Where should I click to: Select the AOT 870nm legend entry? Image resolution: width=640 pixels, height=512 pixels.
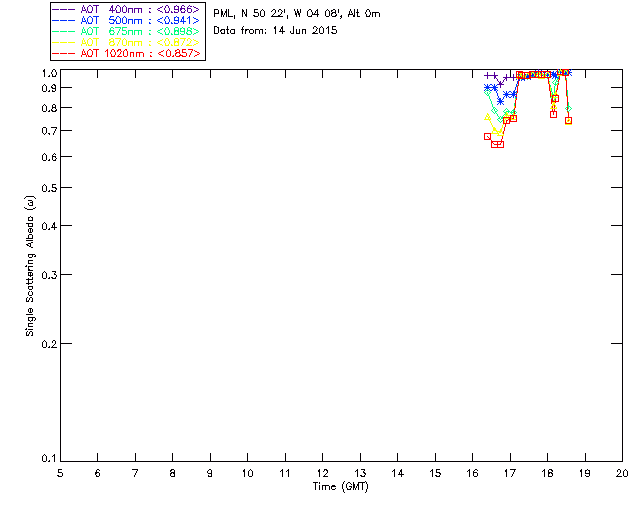[126, 42]
